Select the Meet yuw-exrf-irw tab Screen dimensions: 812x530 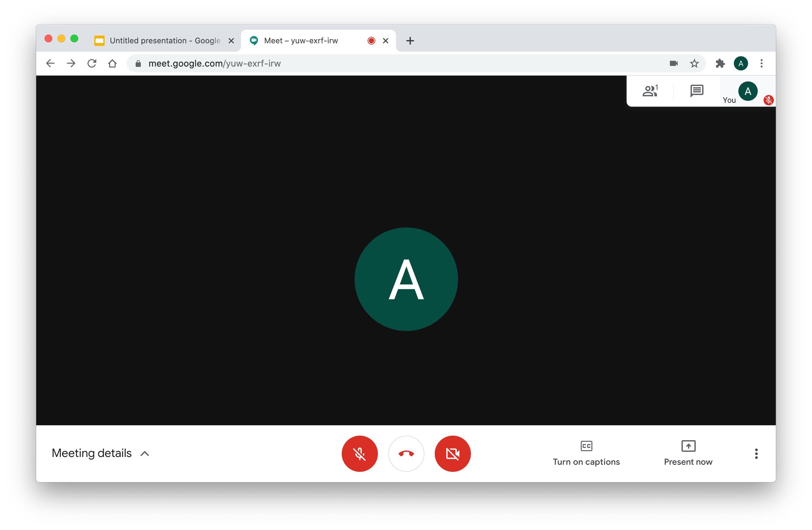[307, 41]
